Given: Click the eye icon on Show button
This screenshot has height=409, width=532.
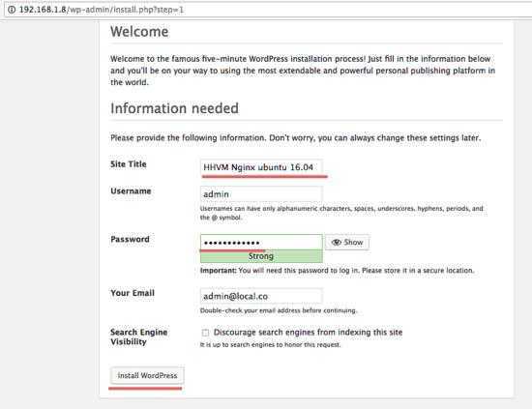Looking at the screenshot, I should (337, 242).
